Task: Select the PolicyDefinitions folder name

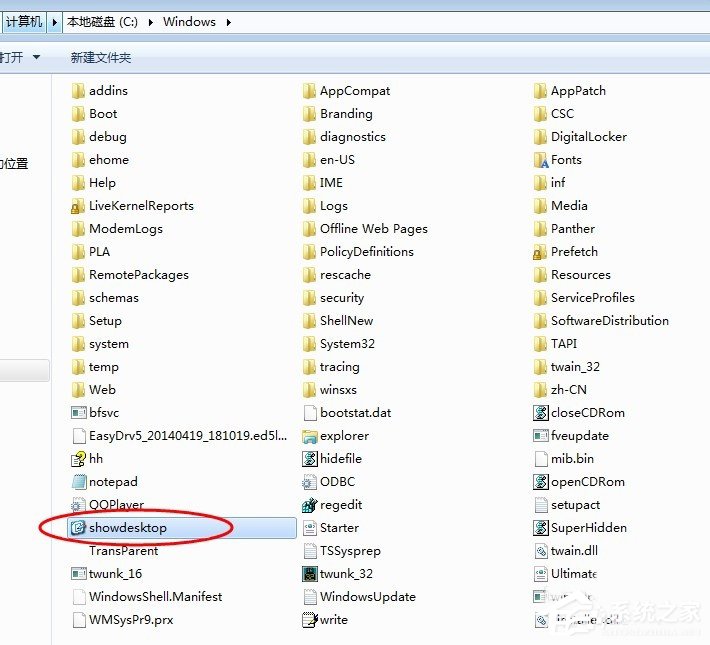Action: tap(367, 252)
